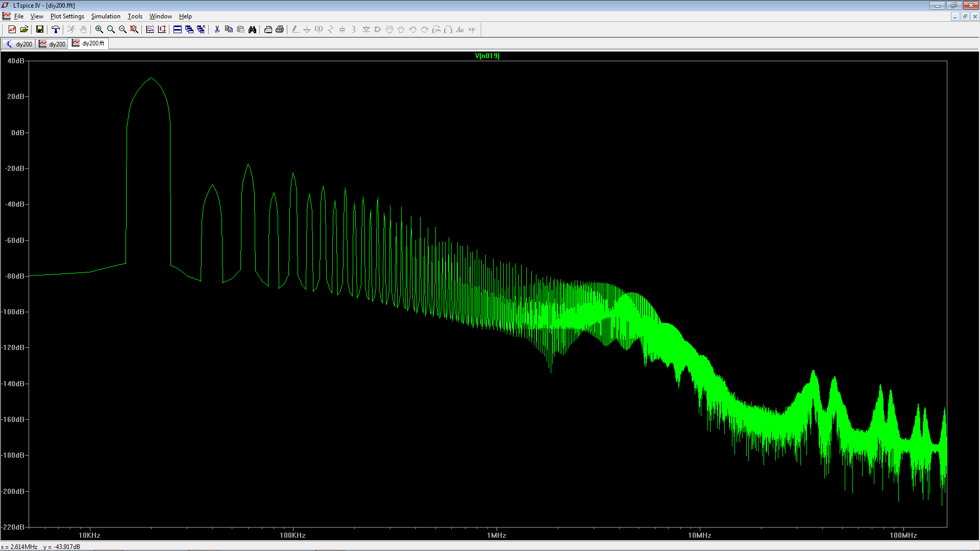Screen dimensions: 980x551
Task: Click the Open file folder icon
Action: 24,30
